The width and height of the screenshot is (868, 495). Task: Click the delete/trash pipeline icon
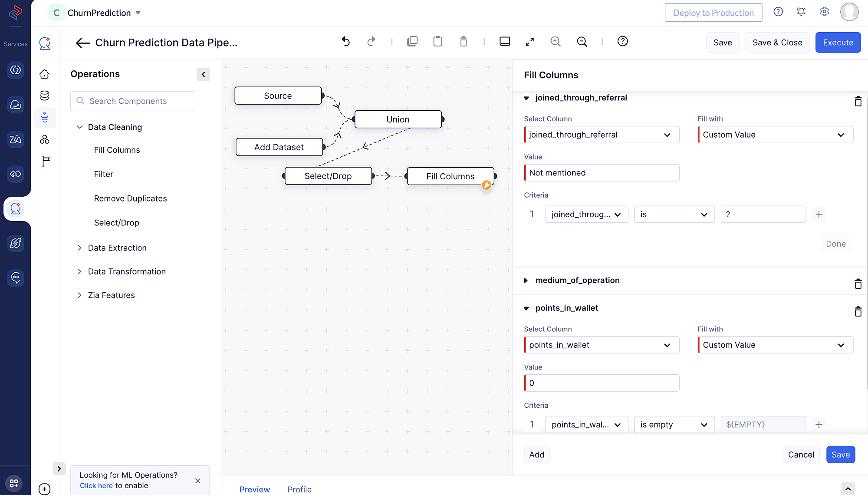point(464,41)
